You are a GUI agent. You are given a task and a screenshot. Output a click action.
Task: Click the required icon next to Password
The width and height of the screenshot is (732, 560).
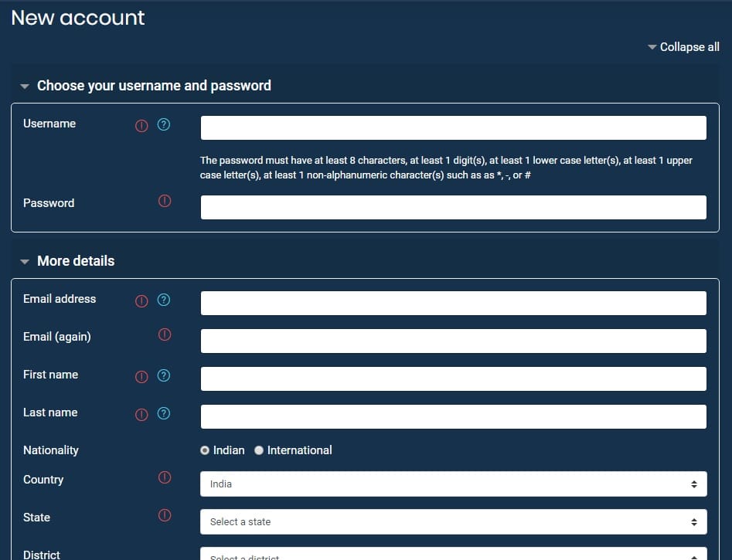(x=165, y=201)
